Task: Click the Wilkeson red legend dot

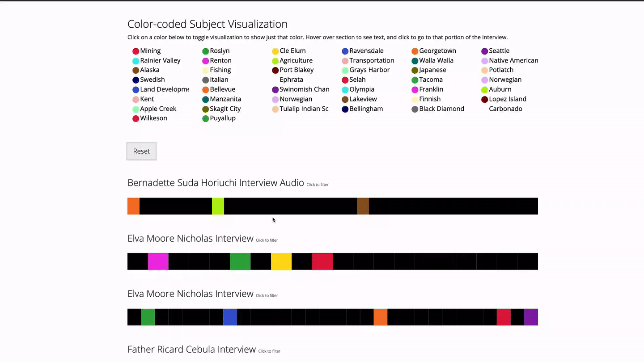Action: coord(136,119)
